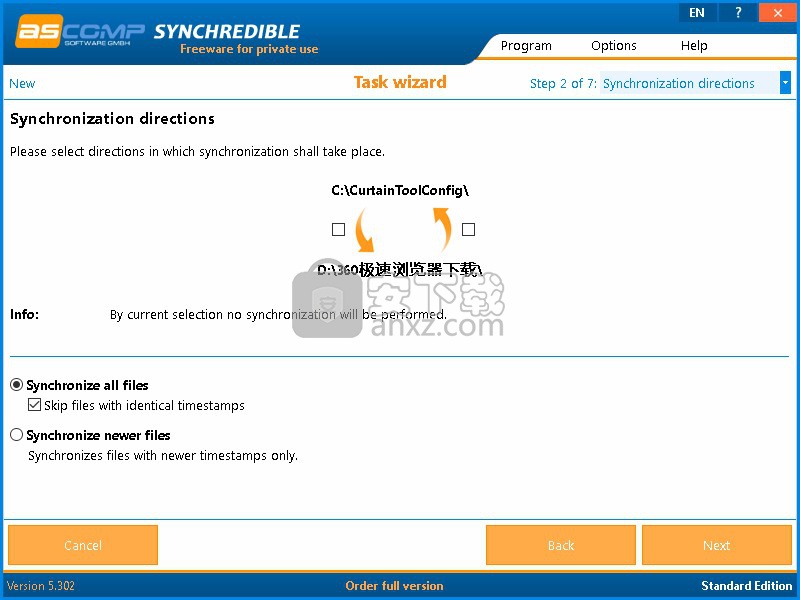Screen dimensions: 800x600
Task: Enable sync from CurtainToolConfig to D drive
Action: [x=338, y=230]
